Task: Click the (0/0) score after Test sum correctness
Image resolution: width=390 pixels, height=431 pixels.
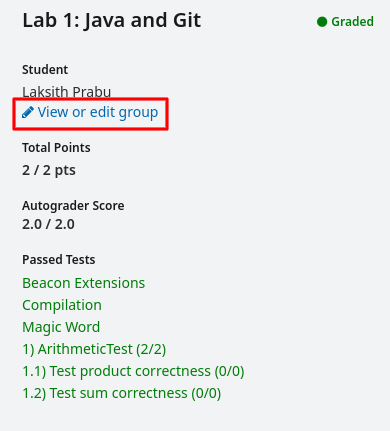Action: (206, 393)
